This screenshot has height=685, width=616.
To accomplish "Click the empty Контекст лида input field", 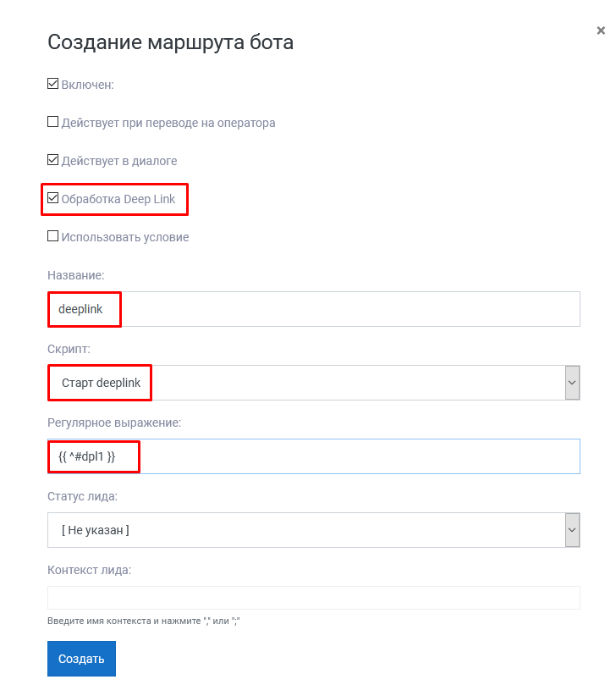I will click(x=313, y=598).
